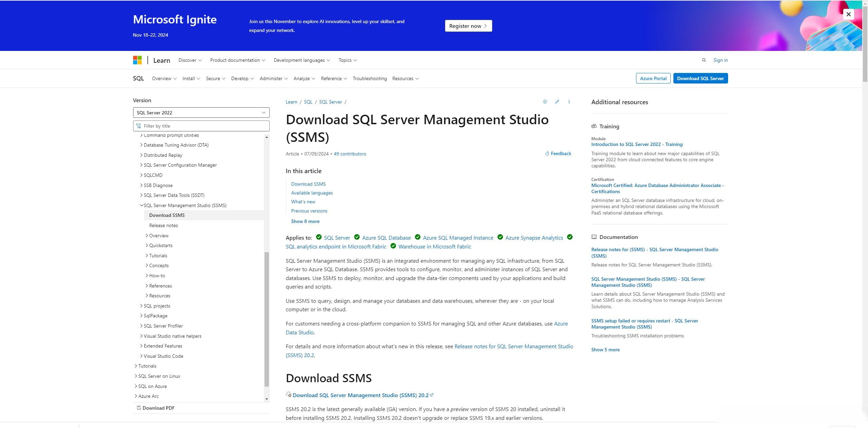Click the Documentation book icon

[x=594, y=237]
